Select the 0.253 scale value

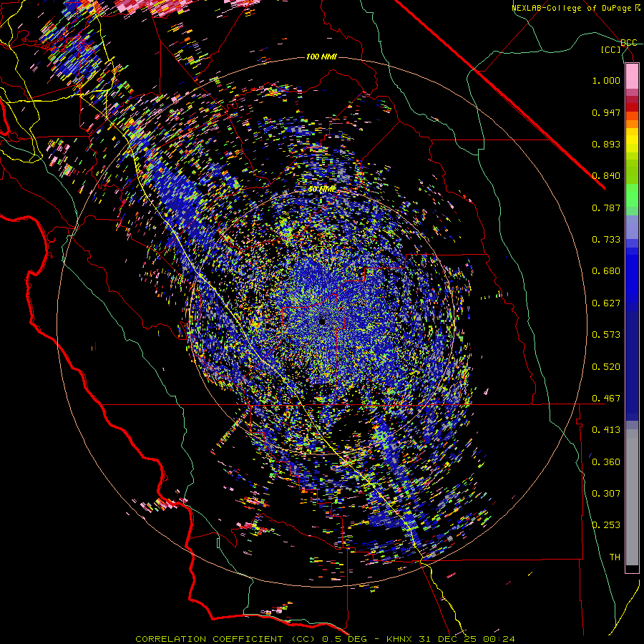point(606,525)
